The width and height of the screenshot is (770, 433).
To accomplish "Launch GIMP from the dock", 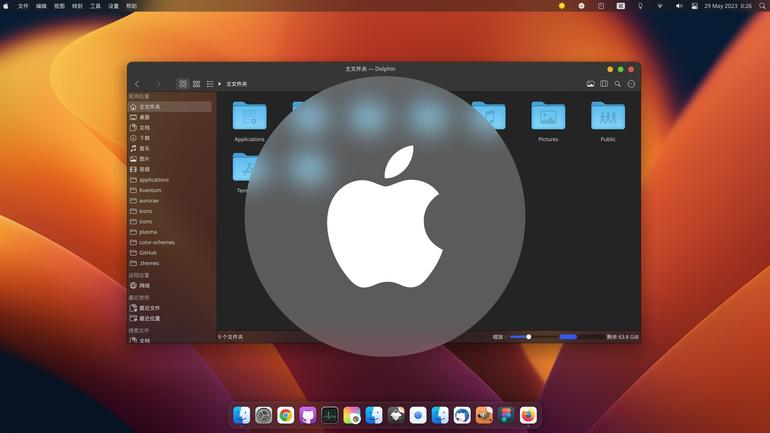I will click(484, 415).
